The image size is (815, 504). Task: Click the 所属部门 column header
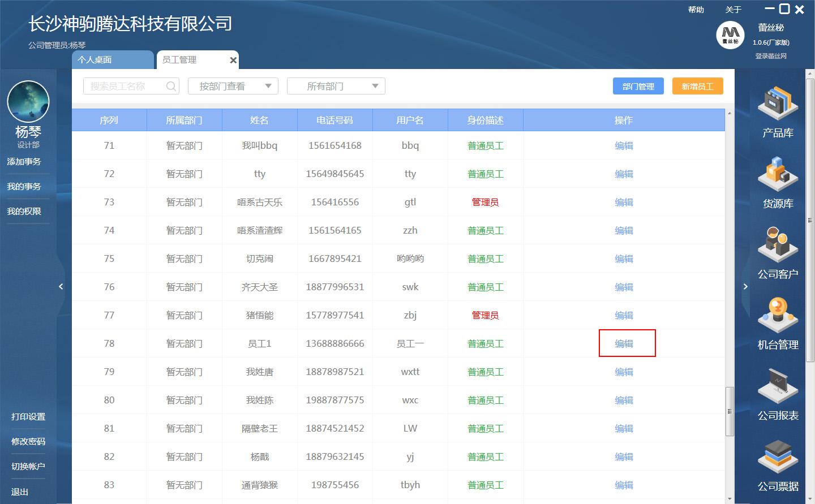[185, 120]
